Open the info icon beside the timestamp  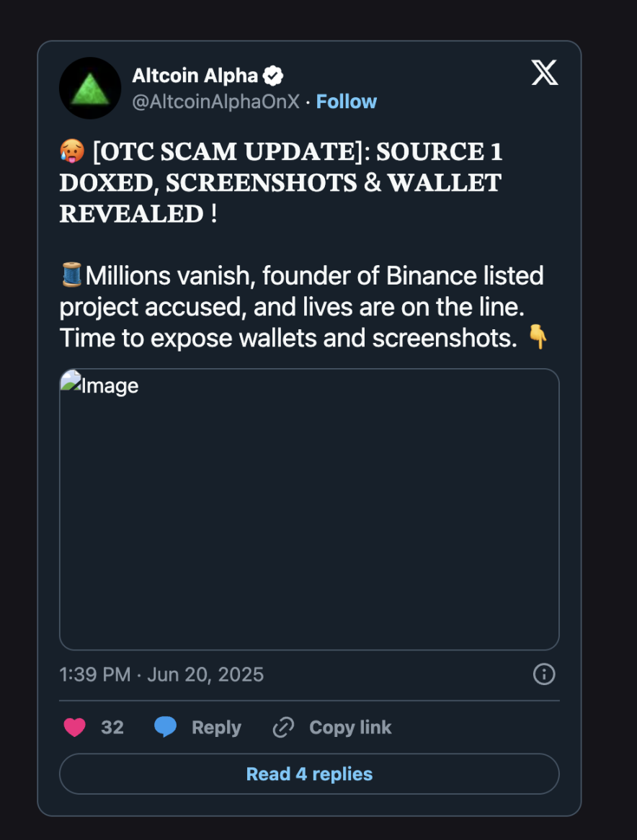(x=544, y=674)
